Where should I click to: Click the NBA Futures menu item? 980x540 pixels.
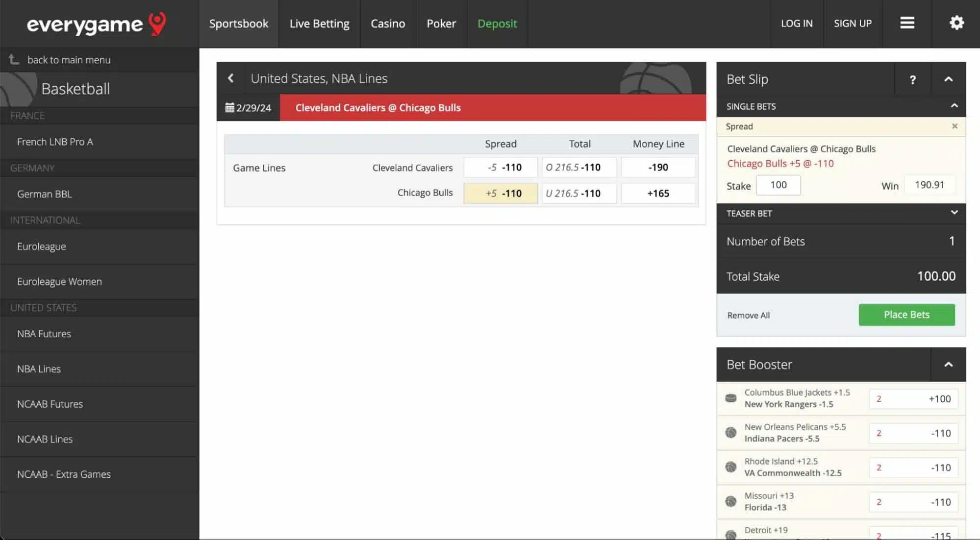pos(44,334)
